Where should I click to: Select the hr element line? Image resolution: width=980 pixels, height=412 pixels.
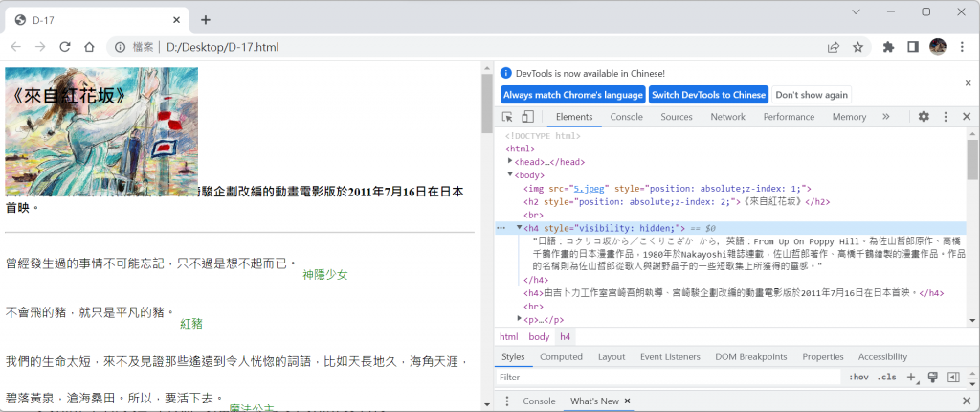coord(533,307)
